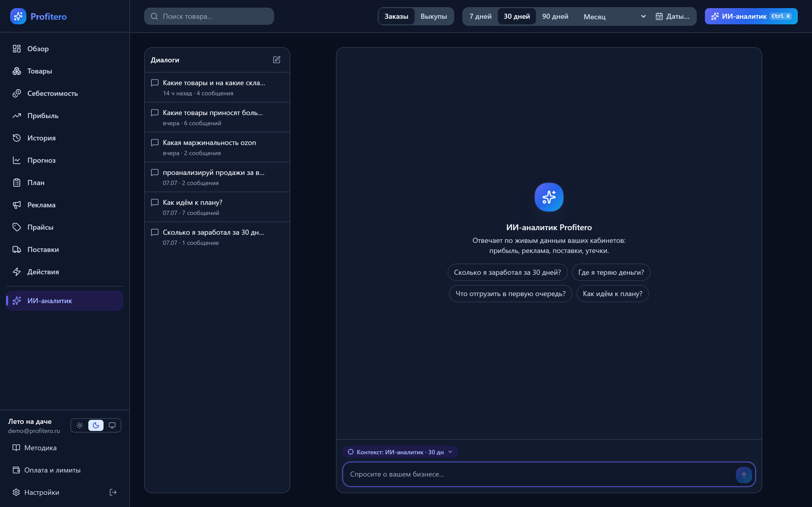Click the logout icon next to Настройки
Screen dimensions: 812x507
113,492
